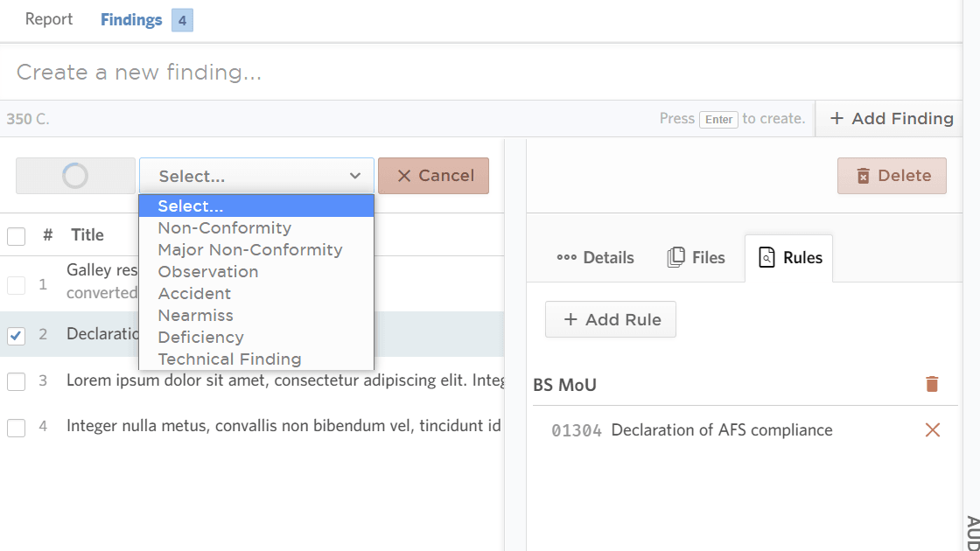980x551 pixels.
Task: Choose Observation from the dropdown list
Action: point(208,271)
